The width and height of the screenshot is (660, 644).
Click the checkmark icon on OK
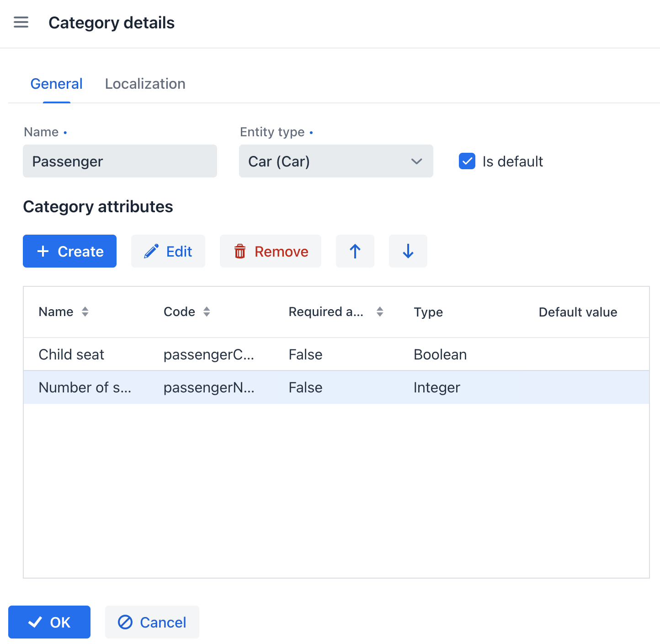pos(35,622)
